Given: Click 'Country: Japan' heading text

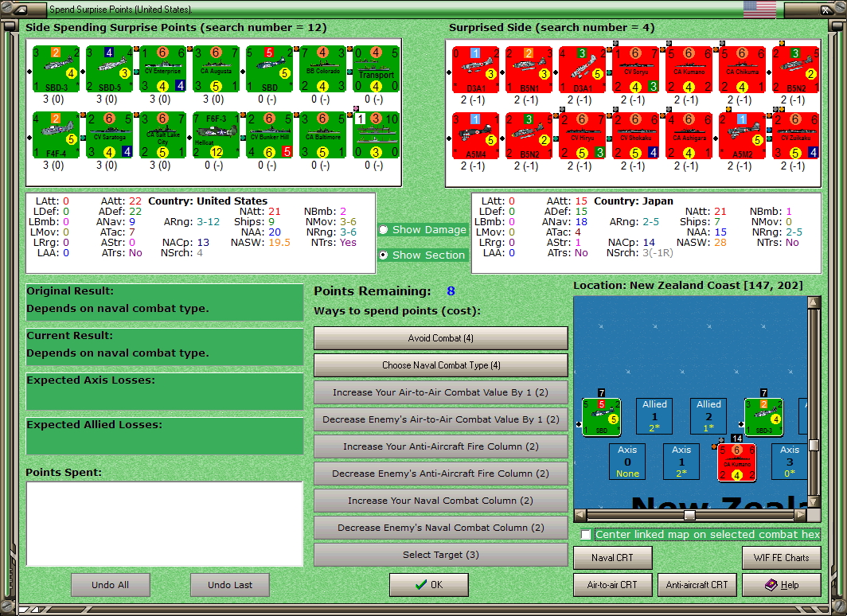Looking at the screenshot, I should point(634,201).
